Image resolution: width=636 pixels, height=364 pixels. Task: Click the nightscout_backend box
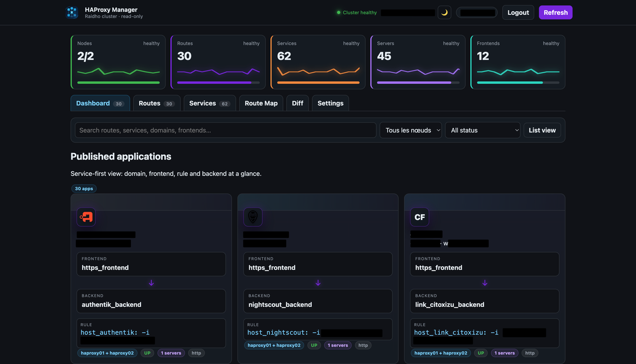point(318,301)
